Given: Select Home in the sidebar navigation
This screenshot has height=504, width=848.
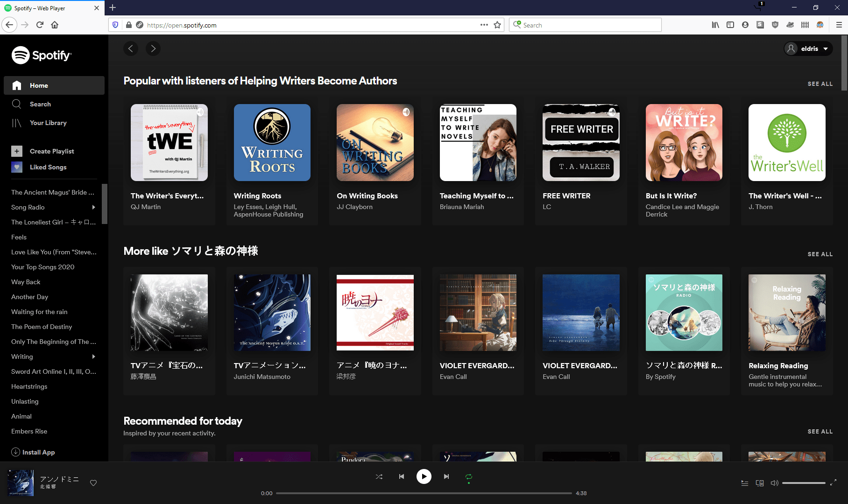Looking at the screenshot, I should coord(54,85).
